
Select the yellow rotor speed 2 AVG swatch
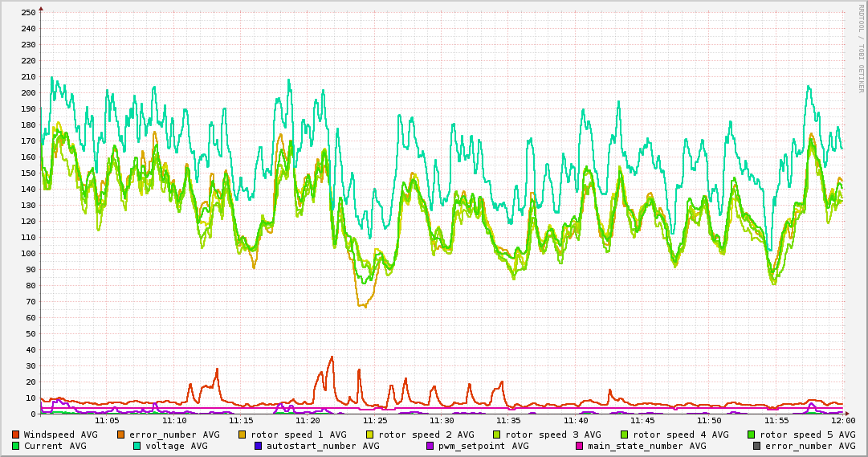tap(370, 435)
